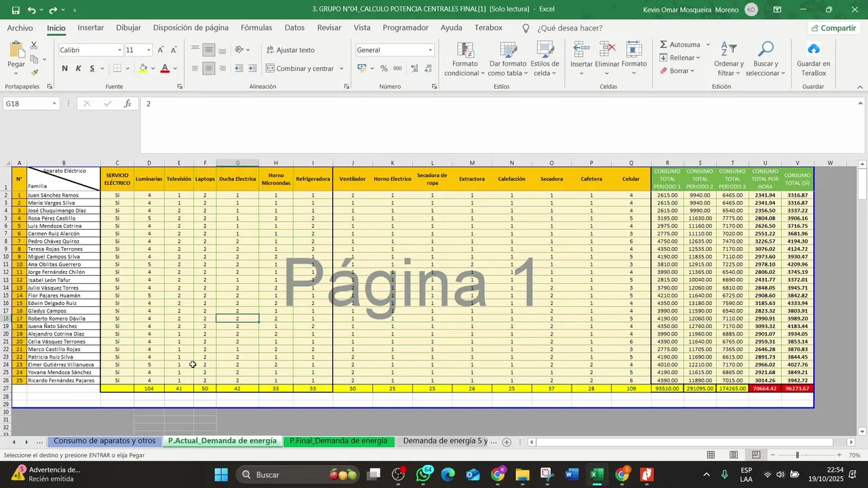Image resolution: width=868 pixels, height=488 pixels.
Task: Click the text orientation icon
Action: click(x=239, y=50)
